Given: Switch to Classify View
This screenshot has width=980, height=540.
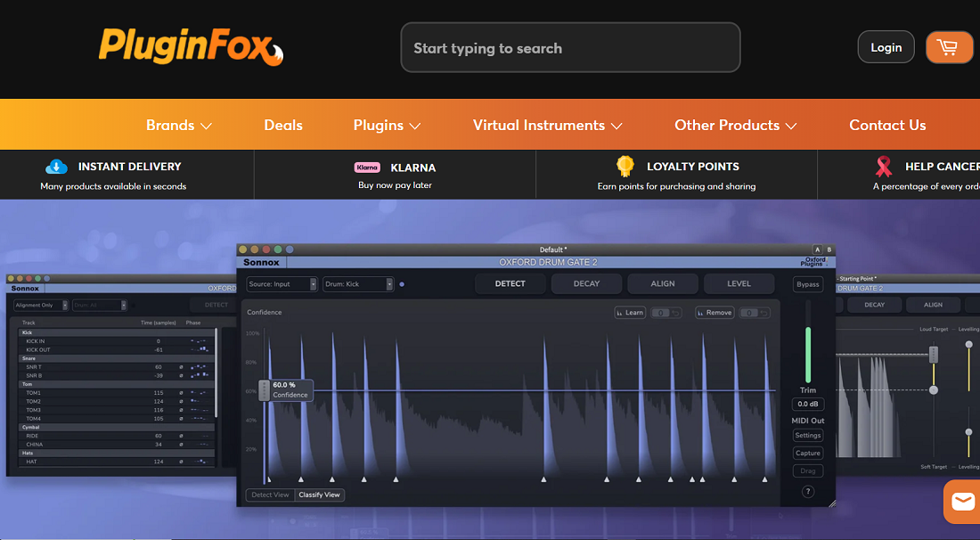Looking at the screenshot, I should point(320,495).
